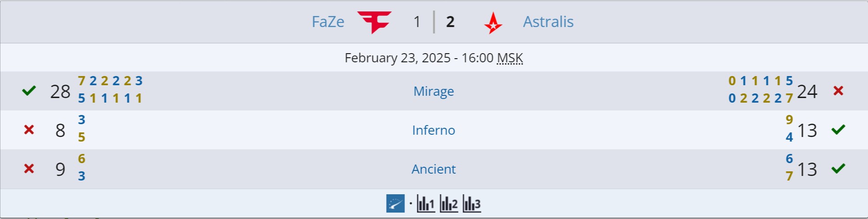868x219 pixels.
Task: Click the February 23, 2025 match date
Action: tap(398, 58)
